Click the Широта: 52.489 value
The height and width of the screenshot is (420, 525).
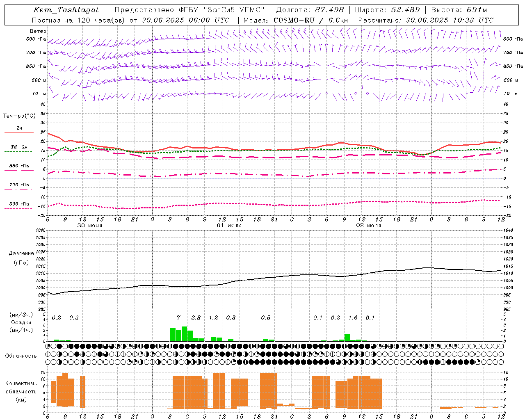(388, 10)
